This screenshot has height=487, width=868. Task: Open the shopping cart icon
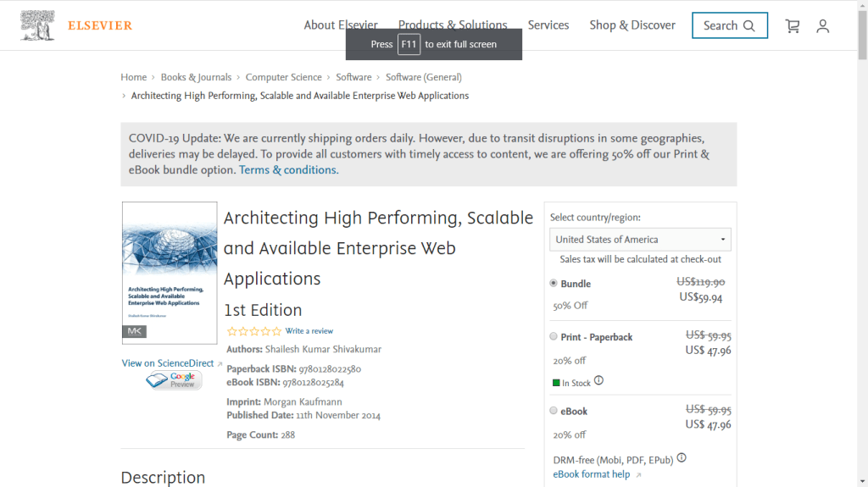coord(793,26)
